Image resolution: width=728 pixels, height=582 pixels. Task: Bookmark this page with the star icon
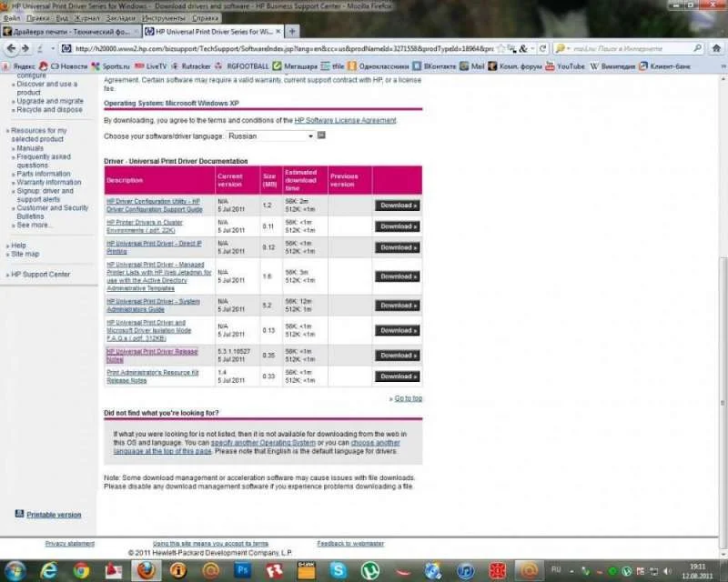(501, 48)
